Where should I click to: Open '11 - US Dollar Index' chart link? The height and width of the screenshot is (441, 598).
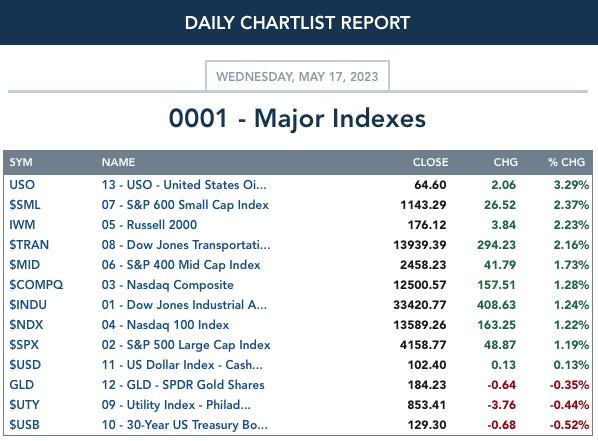[182, 365]
